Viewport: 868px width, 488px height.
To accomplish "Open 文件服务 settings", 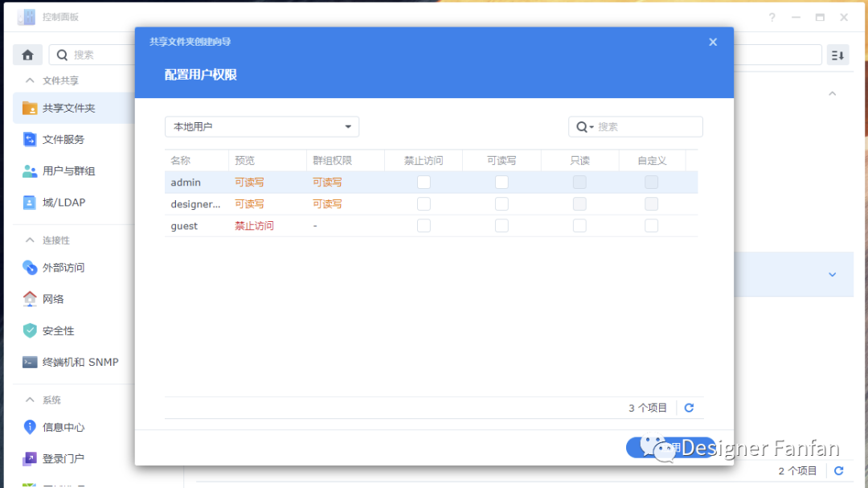I will point(60,139).
